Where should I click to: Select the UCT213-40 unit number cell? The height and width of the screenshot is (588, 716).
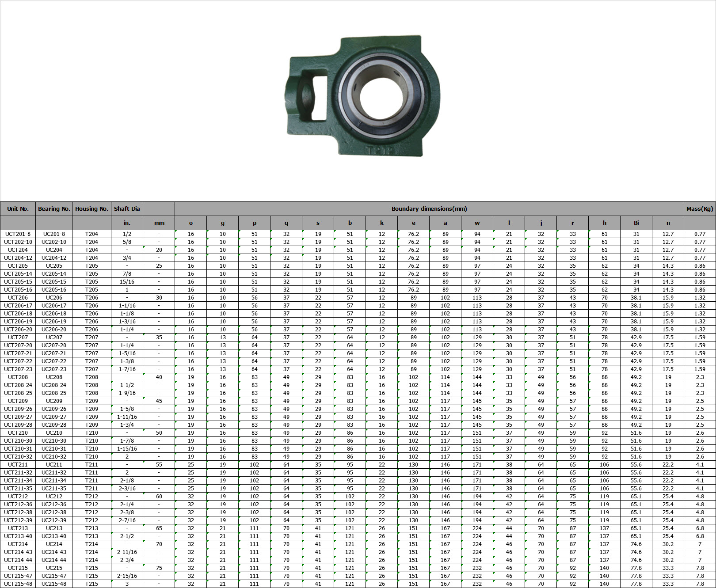18,536
